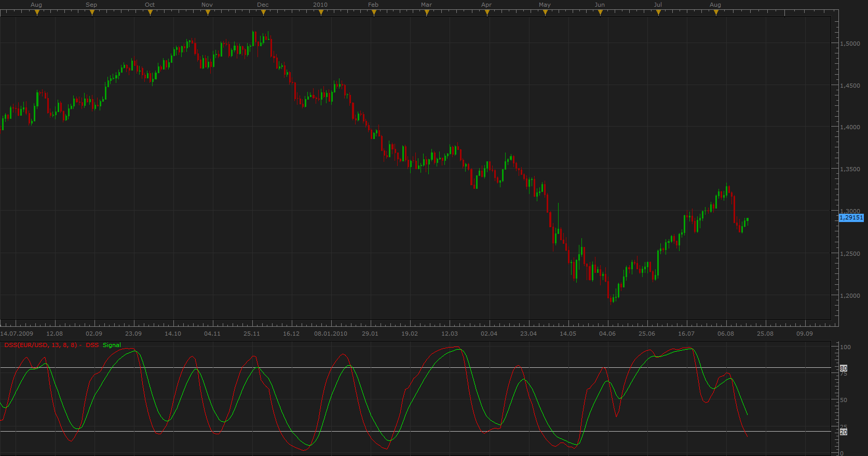Screen dimensions: 868x456
Task: Click the Mar month marker triangle
Action: click(x=427, y=13)
